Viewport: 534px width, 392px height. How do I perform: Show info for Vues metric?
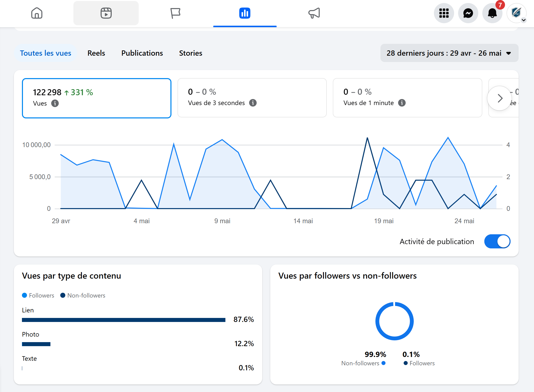click(55, 103)
